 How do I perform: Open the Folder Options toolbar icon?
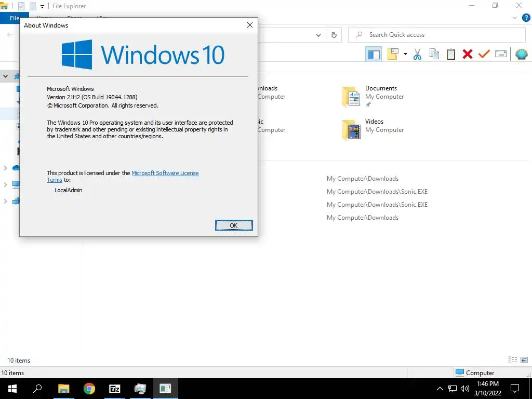coord(393,54)
